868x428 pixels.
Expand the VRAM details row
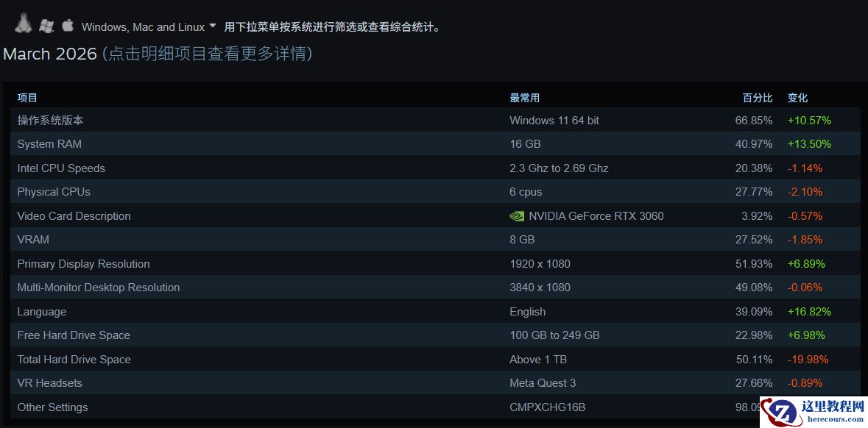tap(32, 239)
